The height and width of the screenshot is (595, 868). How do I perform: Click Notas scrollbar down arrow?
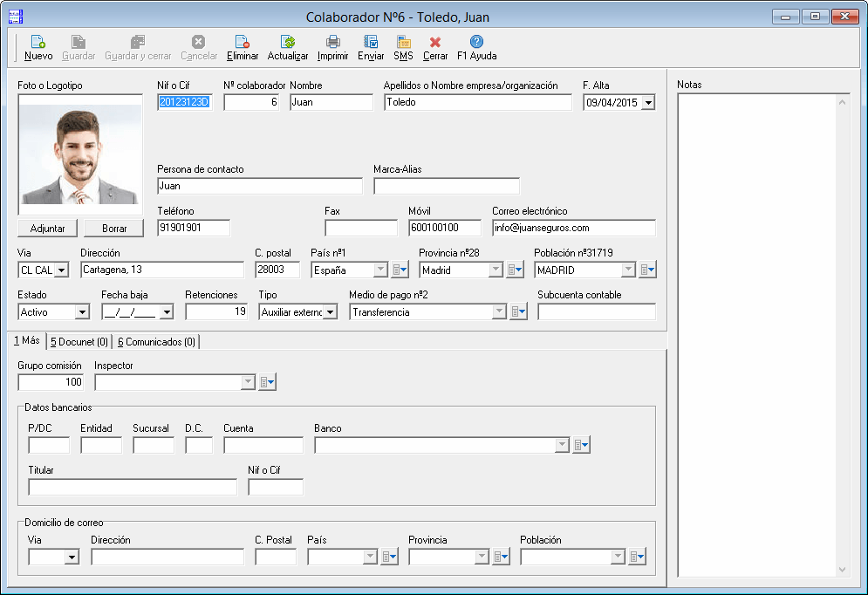tap(842, 570)
